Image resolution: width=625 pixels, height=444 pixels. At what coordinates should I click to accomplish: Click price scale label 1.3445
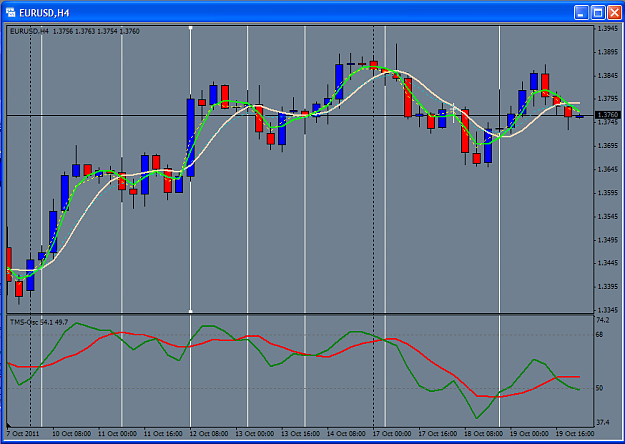coord(607,263)
